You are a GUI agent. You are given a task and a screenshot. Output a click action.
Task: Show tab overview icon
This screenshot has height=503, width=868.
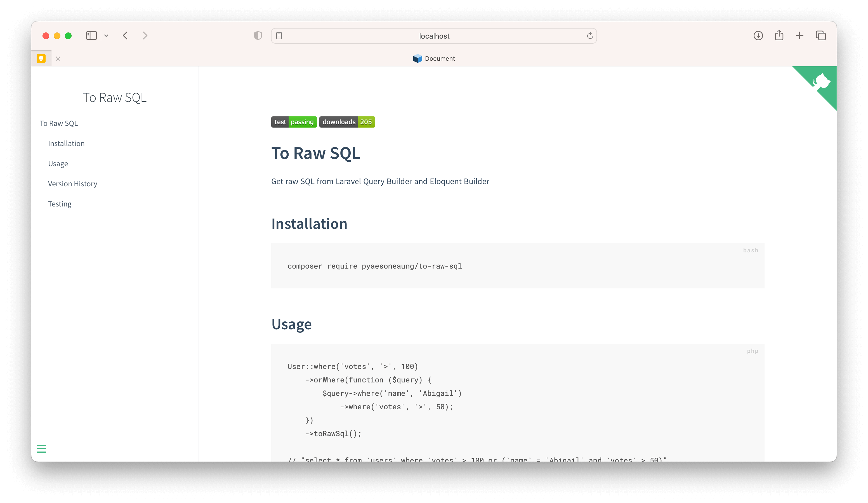click(821, 36)
